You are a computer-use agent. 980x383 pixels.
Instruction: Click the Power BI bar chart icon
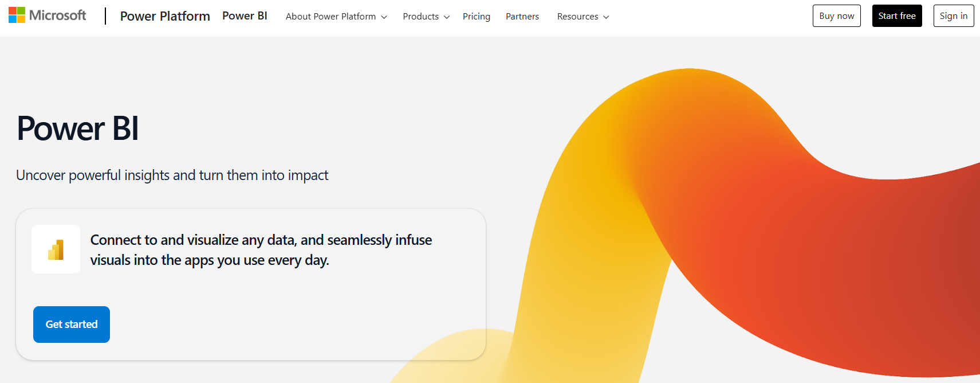[56, 249]
